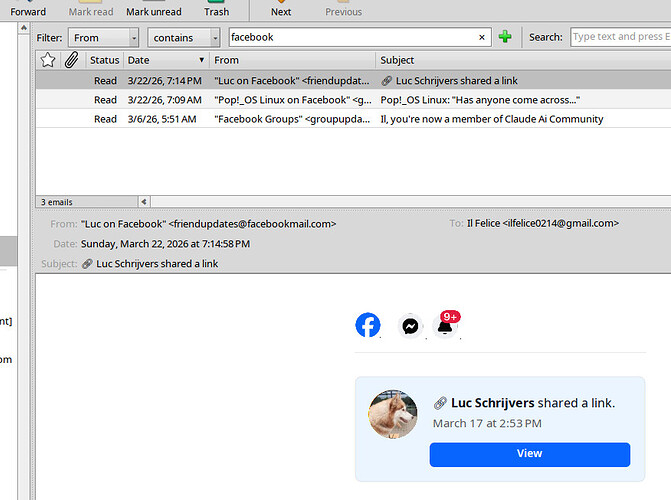Sort emails by Subject column

pyautogui.click(x=523, y=60)
